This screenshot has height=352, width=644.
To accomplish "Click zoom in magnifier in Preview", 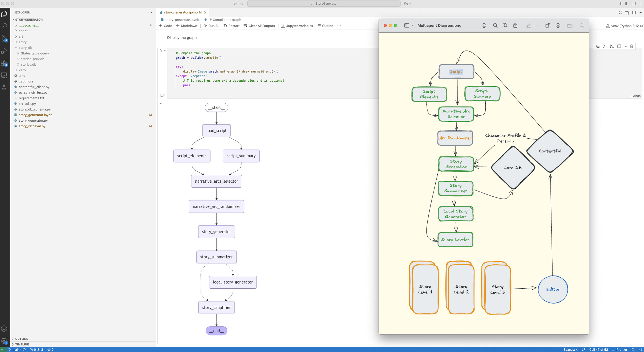I will click(505, 26).
